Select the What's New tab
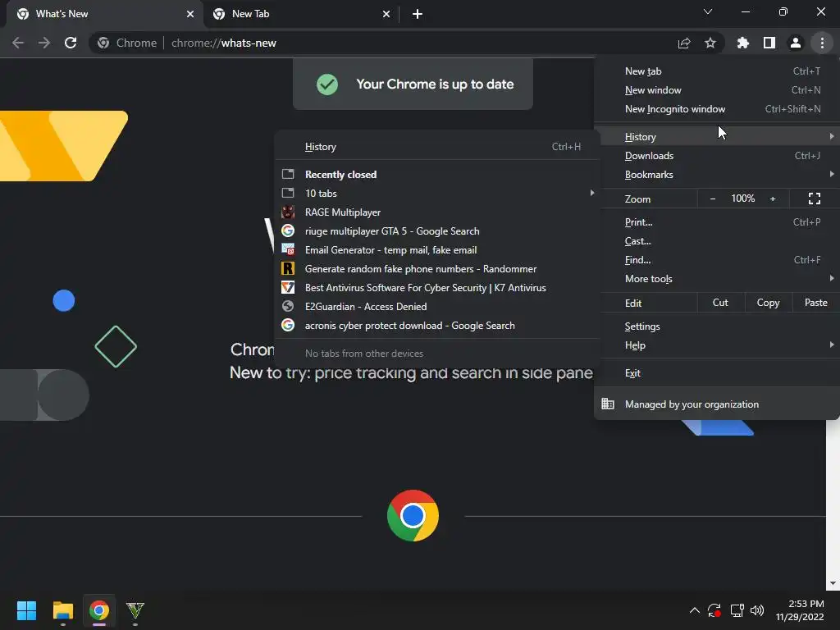The height and width of the screenshot is (630, 840). click(x=105, y=14)
